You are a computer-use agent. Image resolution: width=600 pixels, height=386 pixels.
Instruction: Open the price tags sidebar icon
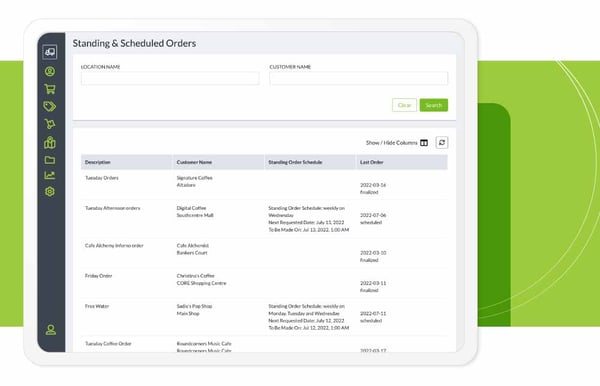pos(50,106)
